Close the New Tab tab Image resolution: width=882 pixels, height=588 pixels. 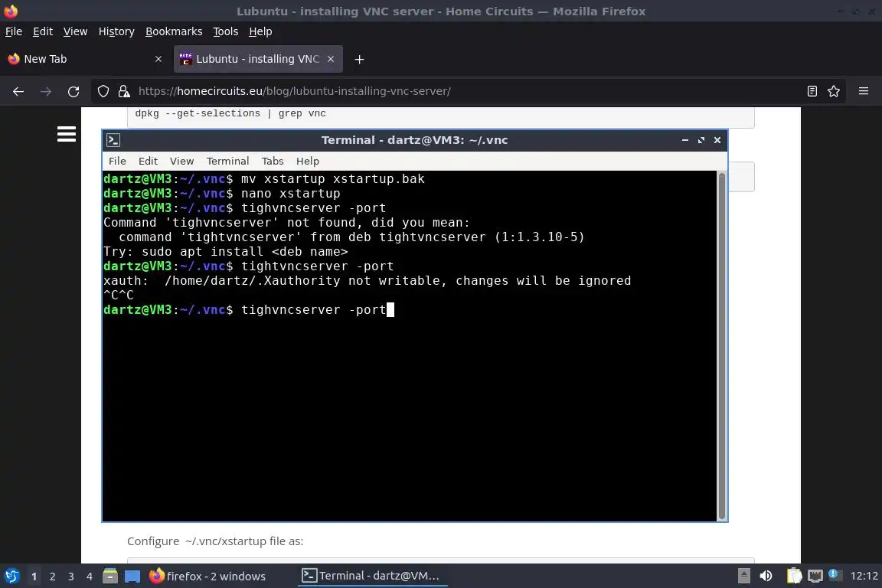pyautogui.click(x=158, y=59)
